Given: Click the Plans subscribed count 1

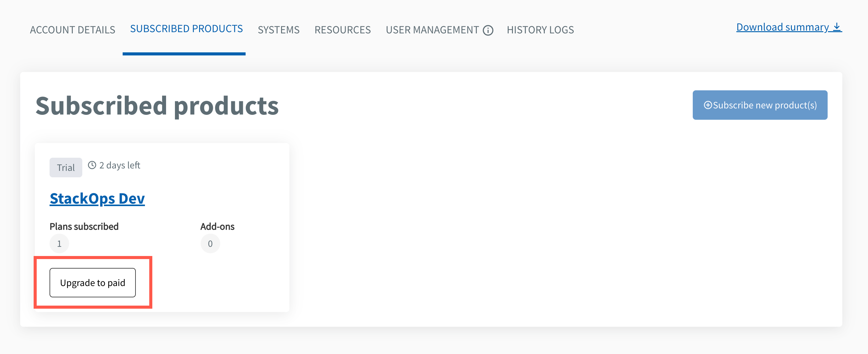Looking at the screenshot, I should tap(59, 243).
